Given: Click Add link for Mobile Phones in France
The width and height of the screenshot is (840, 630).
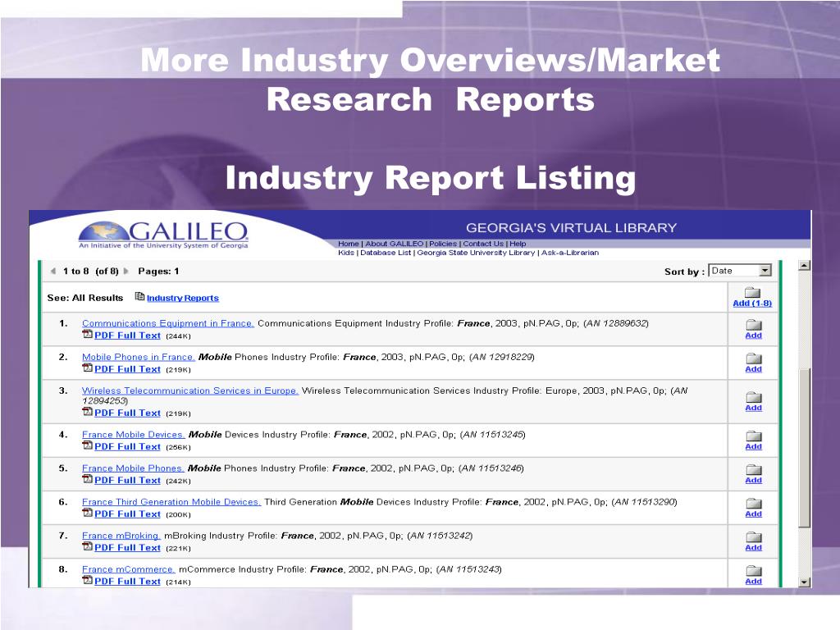Looking at the screenshot, I should (753, 369).
